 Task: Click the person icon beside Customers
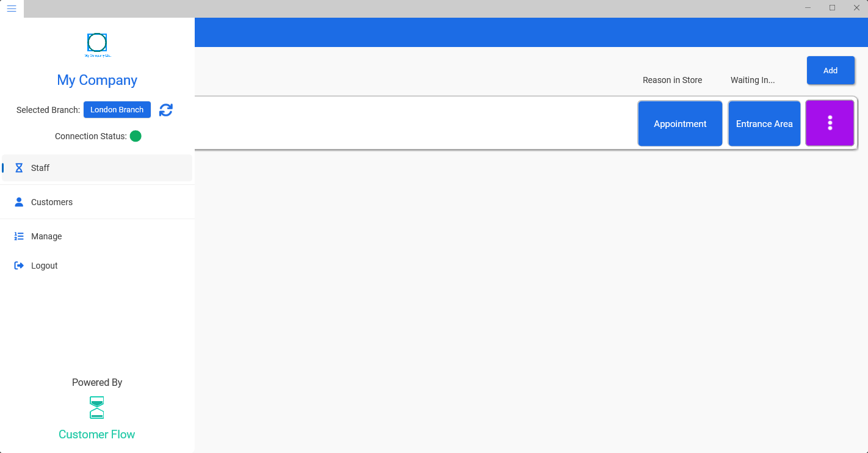19,202
